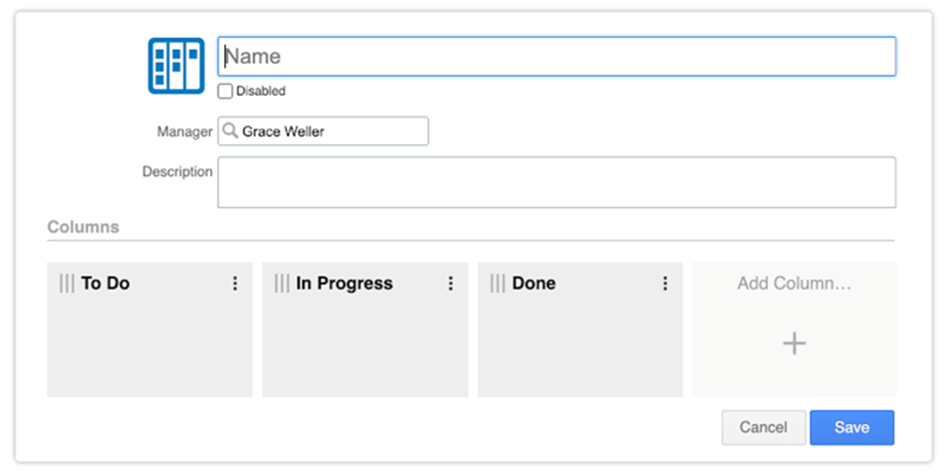Select the In Progress column title

coord(344,283)
